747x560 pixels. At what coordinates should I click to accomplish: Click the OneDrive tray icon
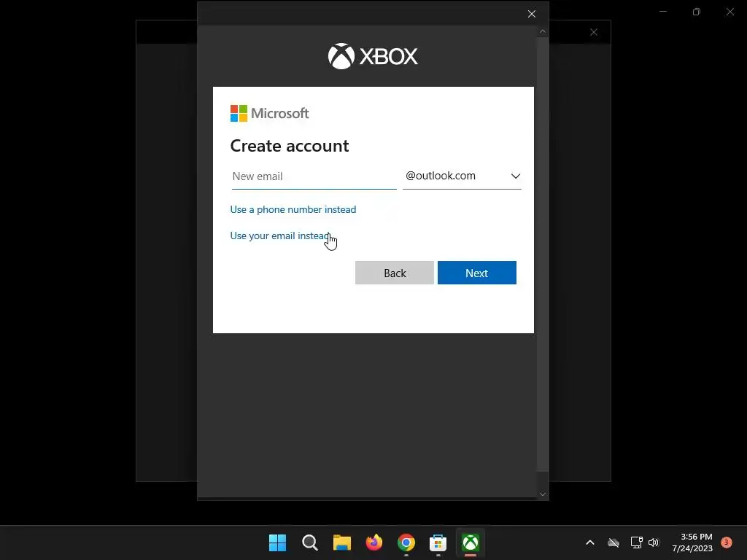[614, 542]
